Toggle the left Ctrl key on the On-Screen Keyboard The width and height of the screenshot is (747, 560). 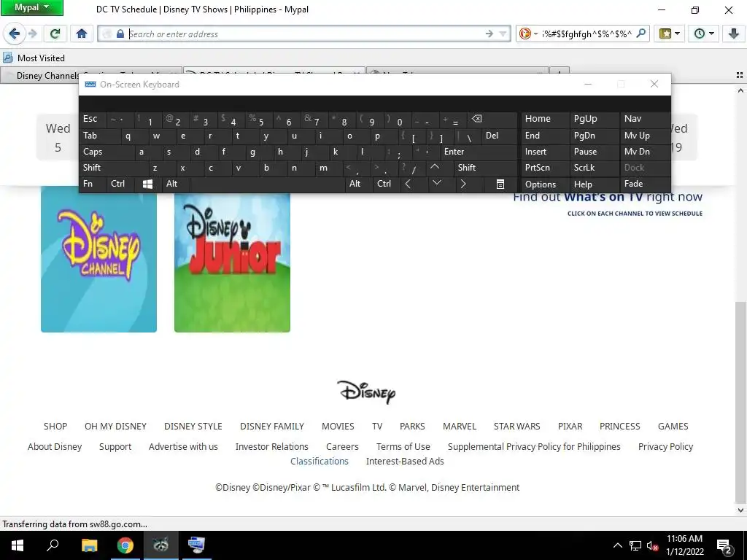tap(121, 184)
